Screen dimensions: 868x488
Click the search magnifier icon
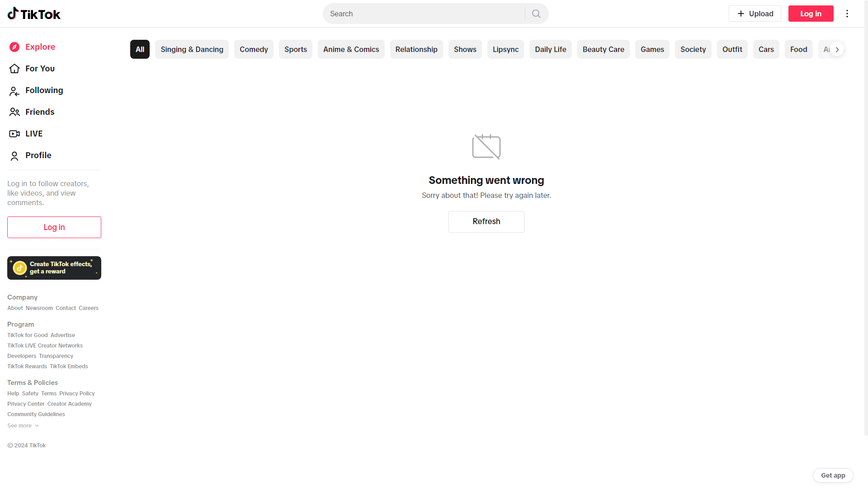tap(536, 14)
